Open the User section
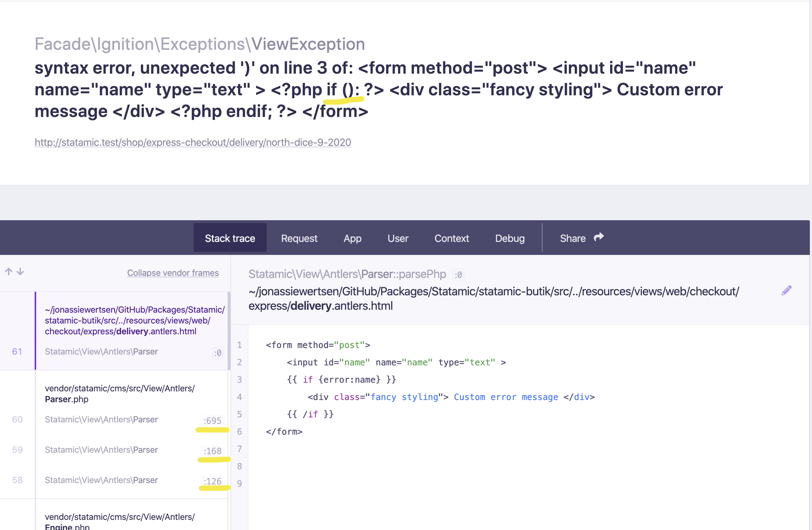Screen dimensions: 812x530 point(398,238)
